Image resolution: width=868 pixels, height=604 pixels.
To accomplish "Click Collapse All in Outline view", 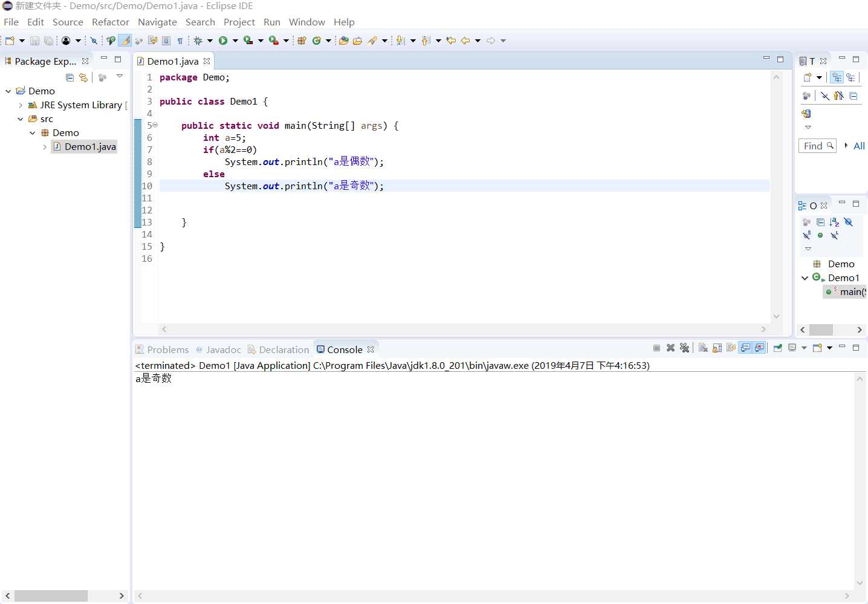I will 820,222.
